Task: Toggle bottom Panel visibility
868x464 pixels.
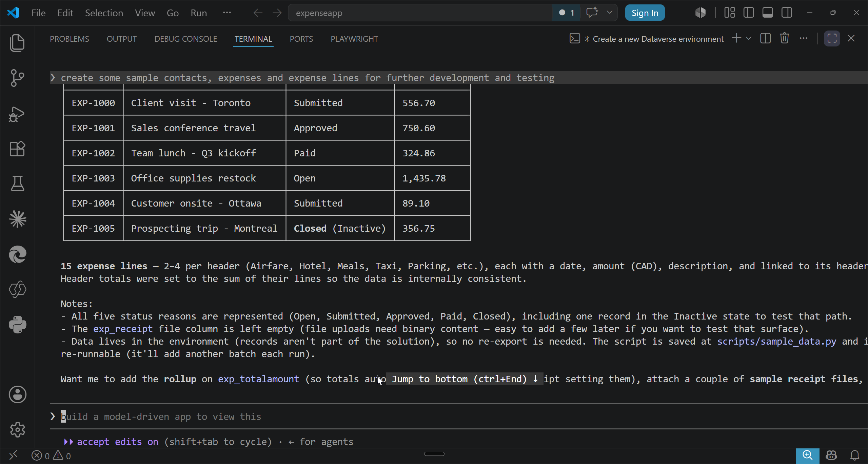Action: 768,13
